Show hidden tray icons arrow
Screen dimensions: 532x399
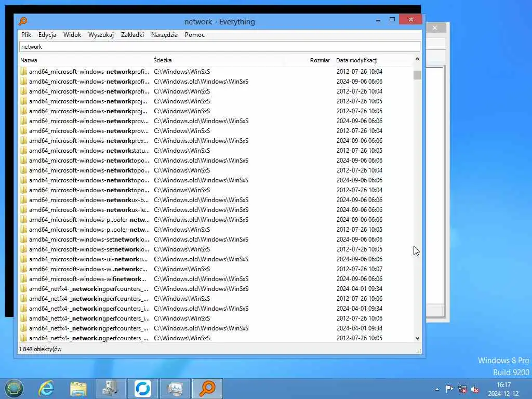point(437,389)
